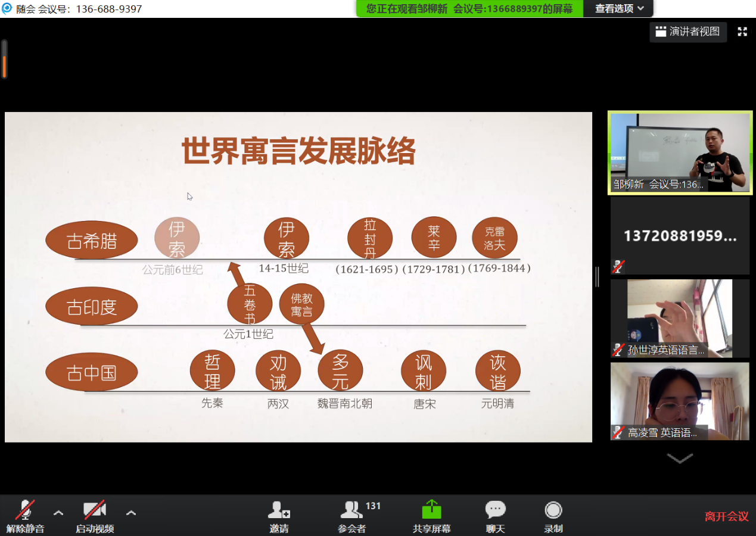Expand audio options arrow beside the microphone
The image size is (756, 536).
58,513
